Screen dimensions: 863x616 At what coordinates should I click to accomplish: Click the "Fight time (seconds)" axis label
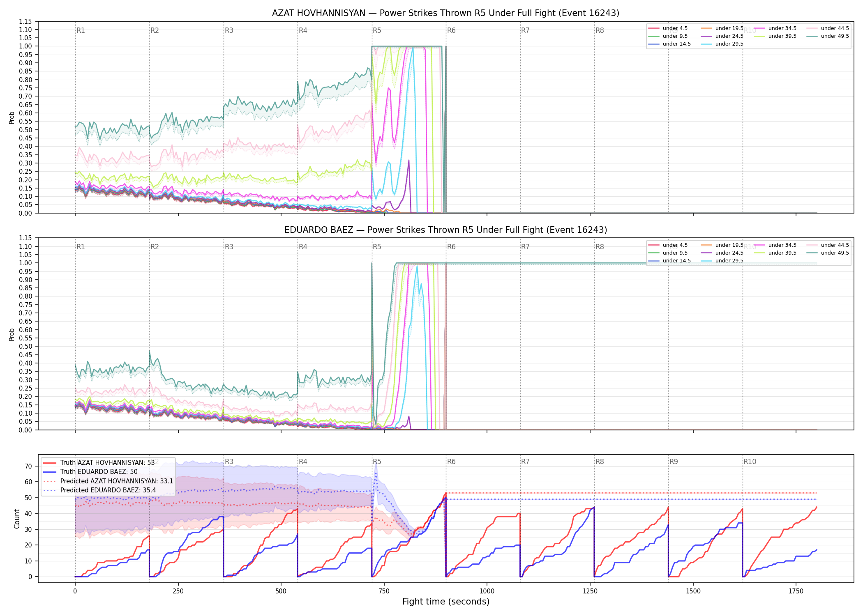pyautogui.click(x=446, y=602)
